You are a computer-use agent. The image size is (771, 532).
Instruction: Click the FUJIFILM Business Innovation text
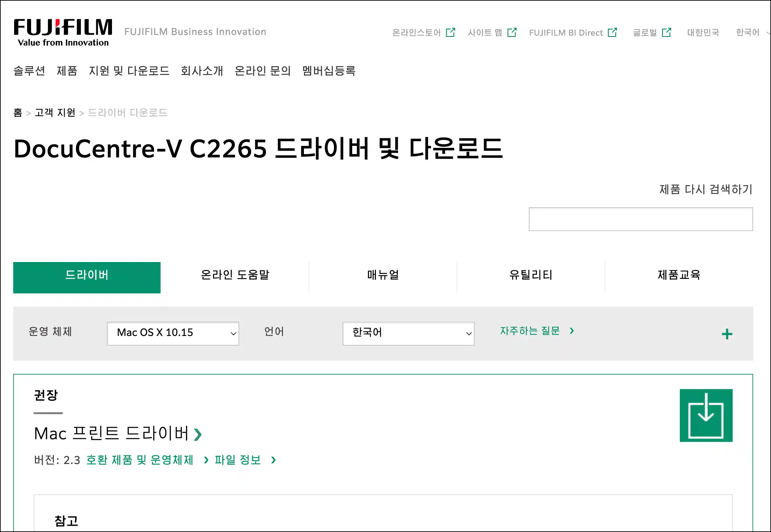195,32
